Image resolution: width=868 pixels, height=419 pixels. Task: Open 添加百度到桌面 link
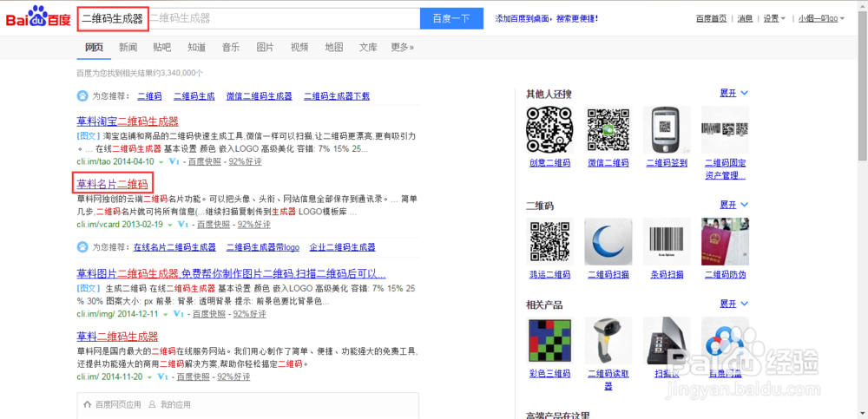(546, 18)
